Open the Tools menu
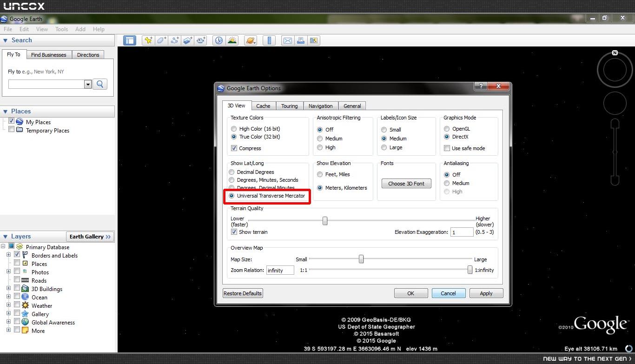Image resolution: width=635 pixels, height=364 pixels. pos(61,29)
